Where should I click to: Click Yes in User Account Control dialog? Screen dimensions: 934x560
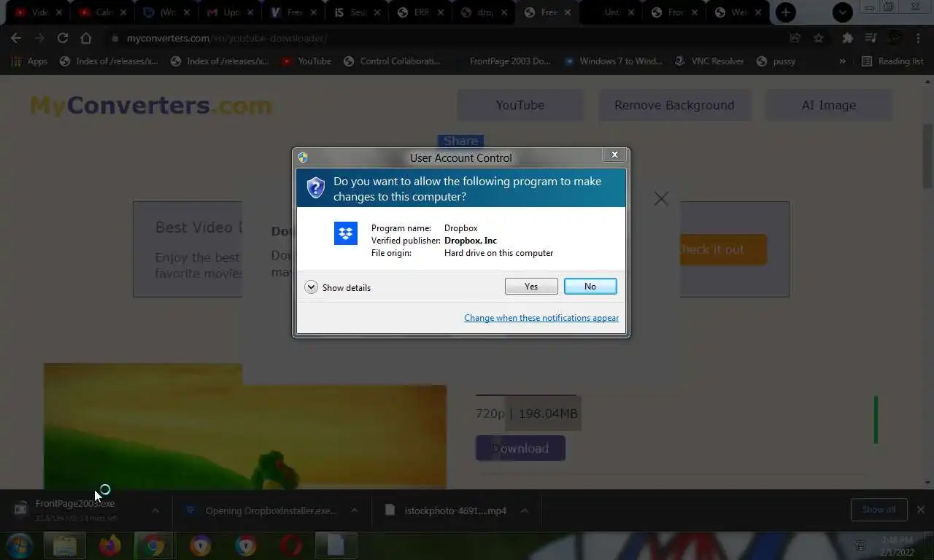(531, 287)
